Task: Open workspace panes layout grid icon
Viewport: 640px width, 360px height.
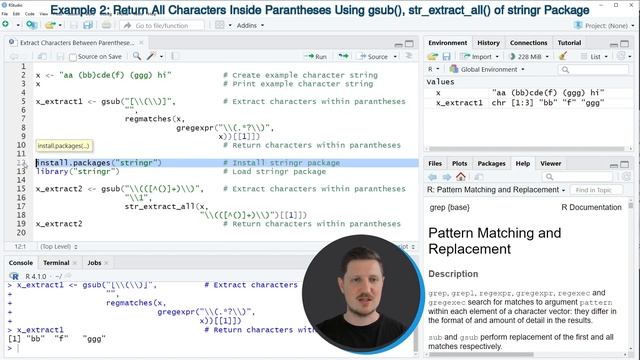Action: point(220,25)
